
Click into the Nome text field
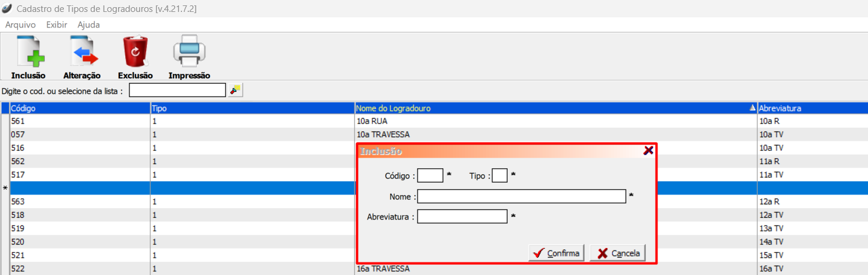click(x=521, y=196)
